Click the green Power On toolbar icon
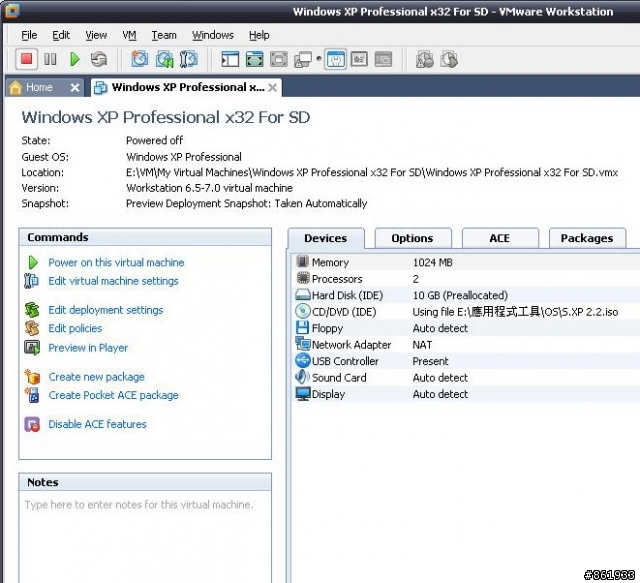Screen dimensions: 640x583 [x=75, y=59]
